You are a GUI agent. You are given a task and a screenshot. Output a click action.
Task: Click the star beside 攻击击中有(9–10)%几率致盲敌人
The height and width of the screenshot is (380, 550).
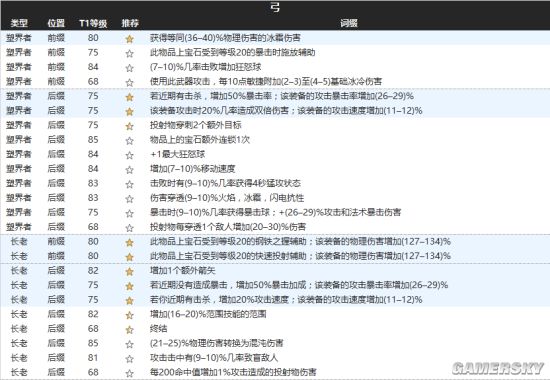[129, 359]
